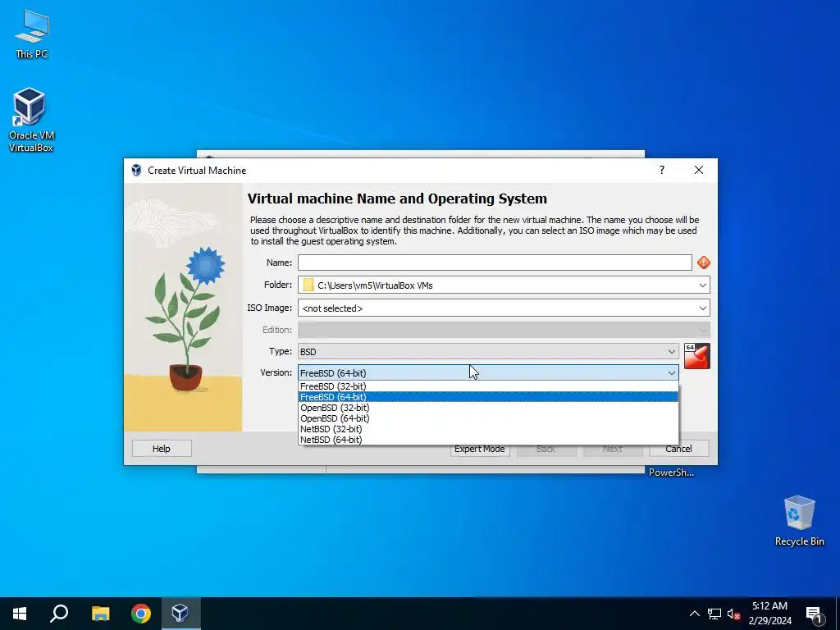Open the Recycle Bin
Screen dimensions: 840x630
pos(799,520)
